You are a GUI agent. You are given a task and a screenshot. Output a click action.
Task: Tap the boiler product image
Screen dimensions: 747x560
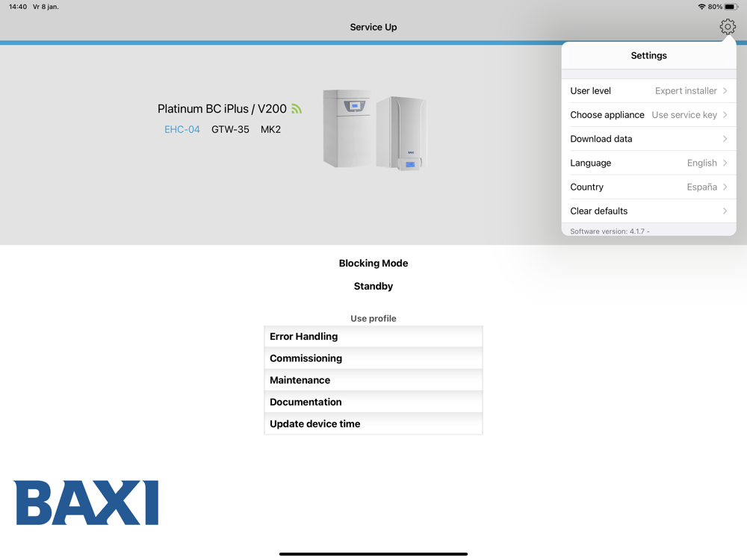pyautogui.click(x=374, y=129)
